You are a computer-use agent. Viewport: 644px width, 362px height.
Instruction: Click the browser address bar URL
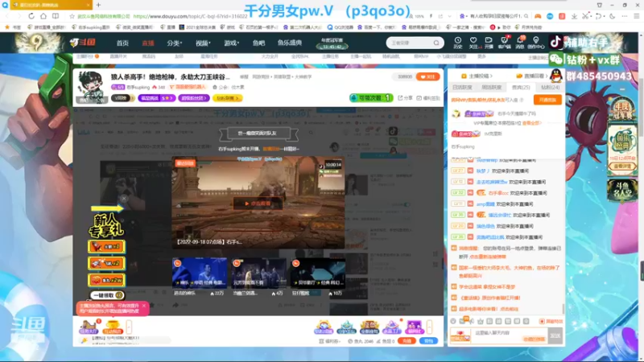tap(190, 16)
